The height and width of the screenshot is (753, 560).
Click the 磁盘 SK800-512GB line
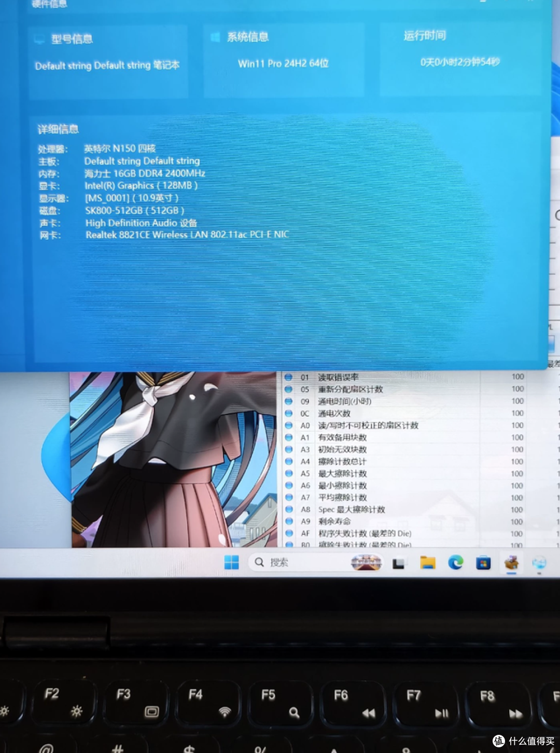coord(111,211)
